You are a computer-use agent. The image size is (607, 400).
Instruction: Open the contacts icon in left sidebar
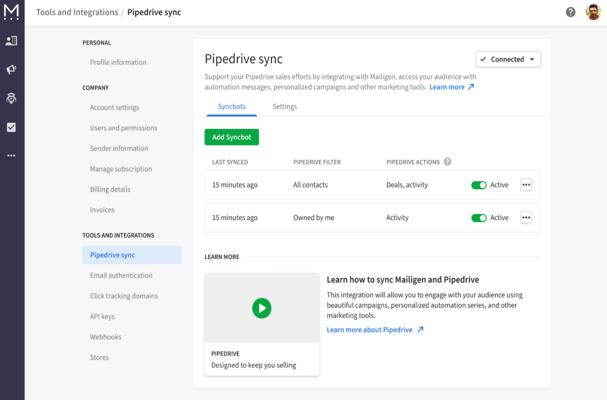pos(12,41)
